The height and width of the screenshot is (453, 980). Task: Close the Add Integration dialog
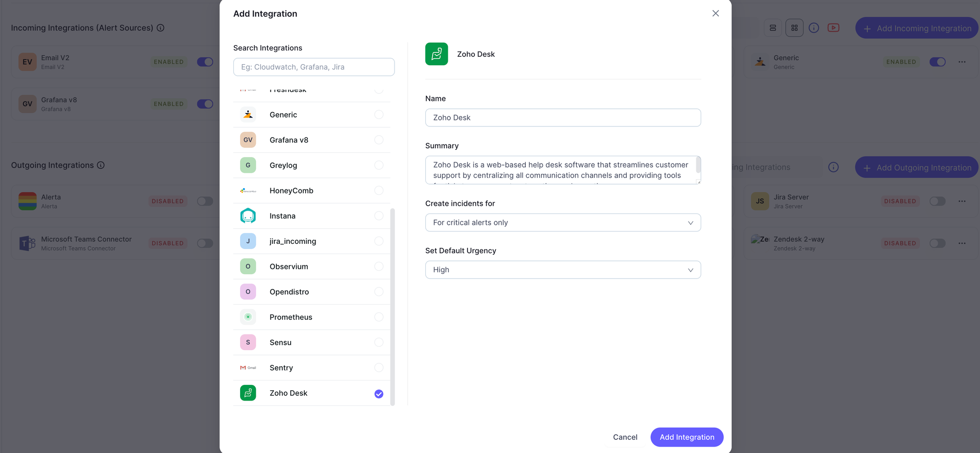pos(715,13)
